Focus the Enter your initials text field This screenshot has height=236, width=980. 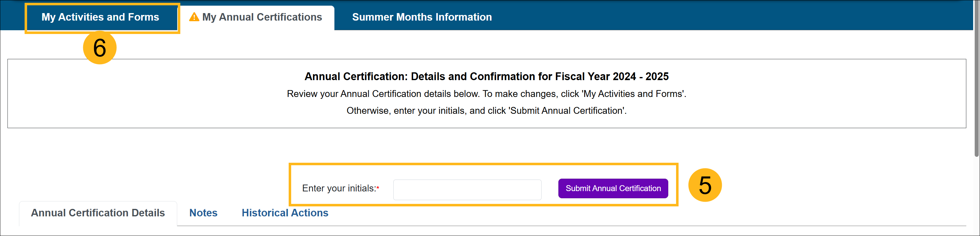coord(467,190)
